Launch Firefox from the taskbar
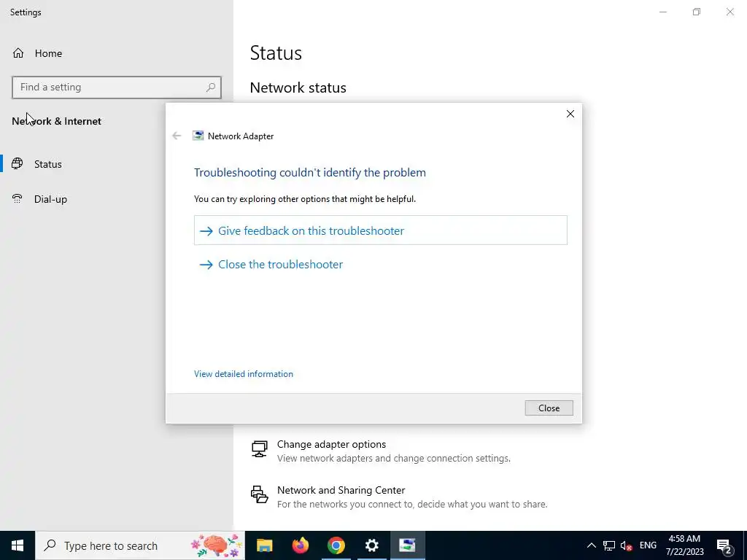The width and height of the screenshot is (747, 560). coord(300,545)
